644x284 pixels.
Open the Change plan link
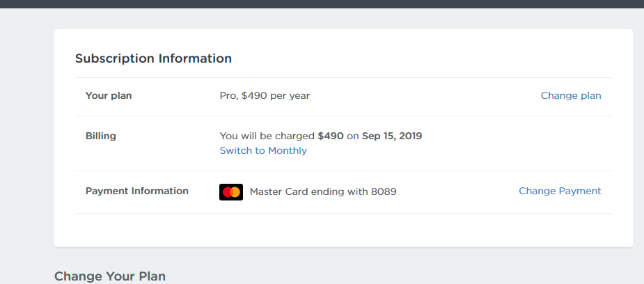(571, 96)
